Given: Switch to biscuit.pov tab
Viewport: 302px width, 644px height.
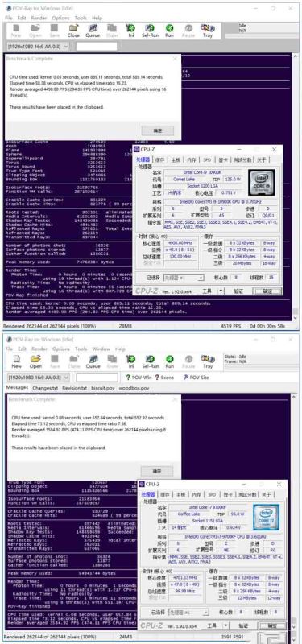Looking at the screenshot, I should [103, 388].
